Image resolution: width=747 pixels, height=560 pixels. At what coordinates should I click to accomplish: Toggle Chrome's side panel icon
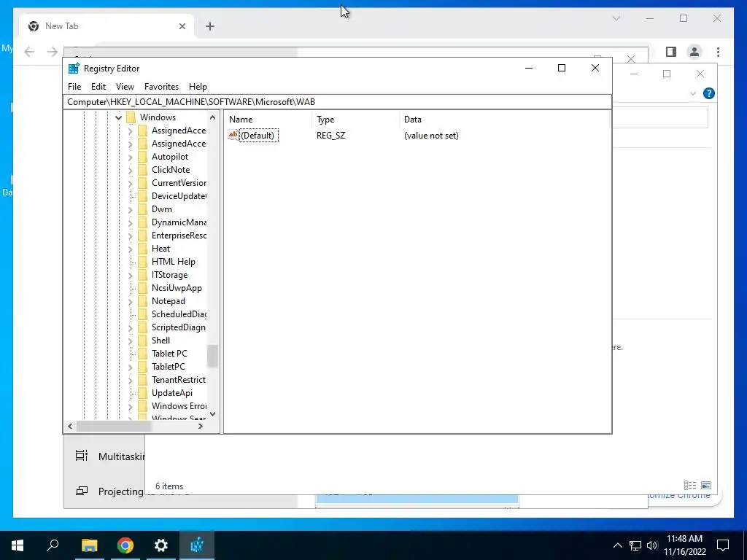pos(671,52)
